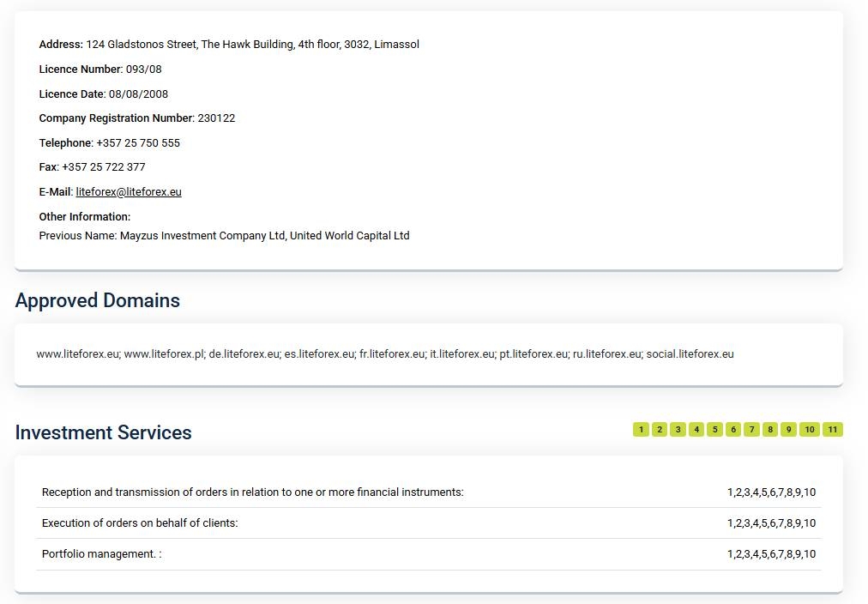868x604 pixels.
Task: Click the www.liteforex.eu approved domain text
Action: (x=77, y=354)
